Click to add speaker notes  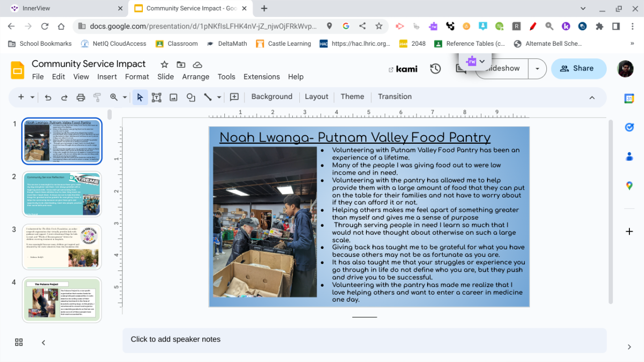coord(364,340)
